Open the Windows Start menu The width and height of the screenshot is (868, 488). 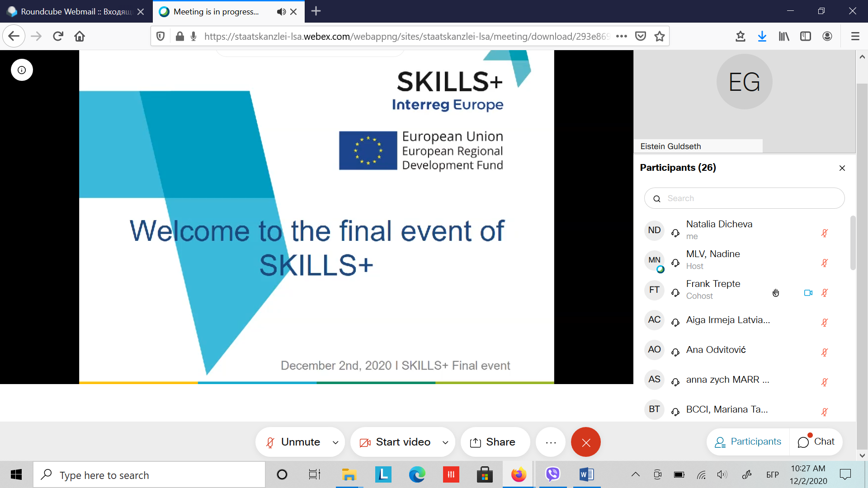[x=16, y=474]
